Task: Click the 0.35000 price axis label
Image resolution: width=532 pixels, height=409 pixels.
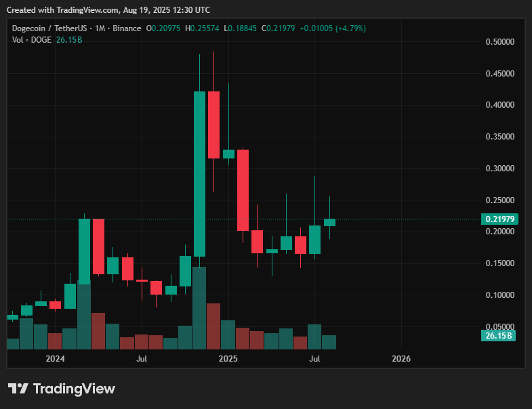Action: click(x=499, y=137)
